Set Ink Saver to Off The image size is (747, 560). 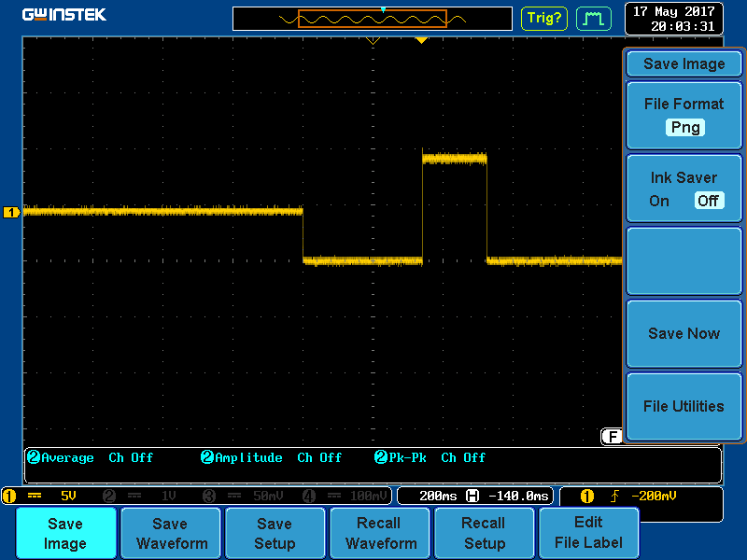tap(709, 201)
